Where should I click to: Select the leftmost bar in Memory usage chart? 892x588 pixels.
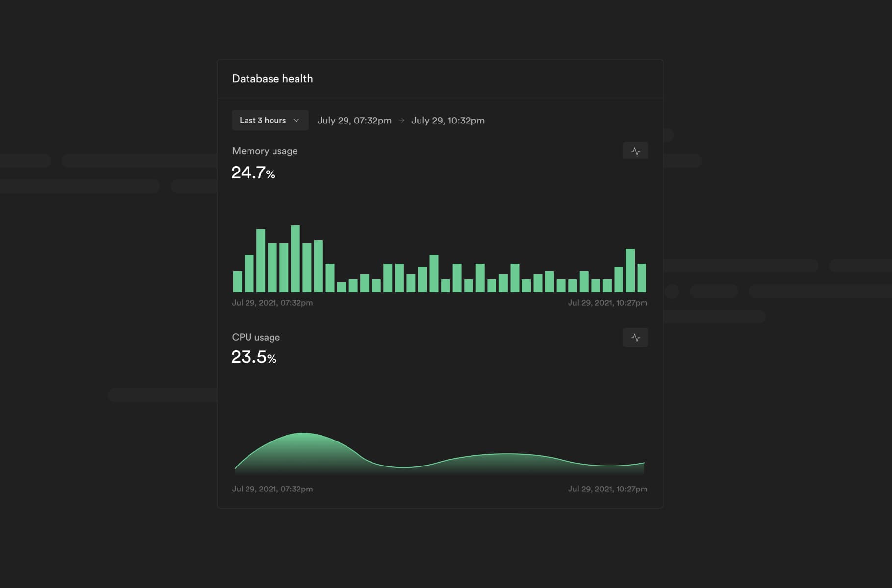pyautogui.click(x=238, y=282)
